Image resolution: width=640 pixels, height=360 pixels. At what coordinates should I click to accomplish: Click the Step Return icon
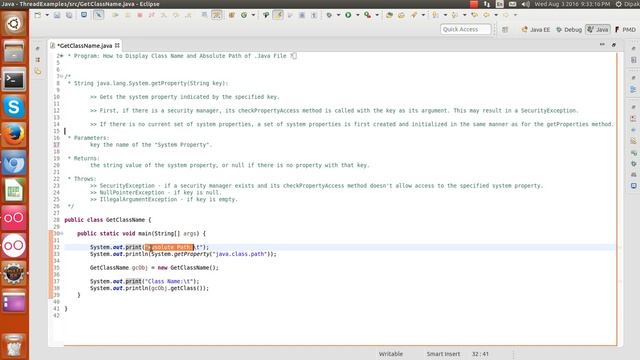tap(188, 15)
